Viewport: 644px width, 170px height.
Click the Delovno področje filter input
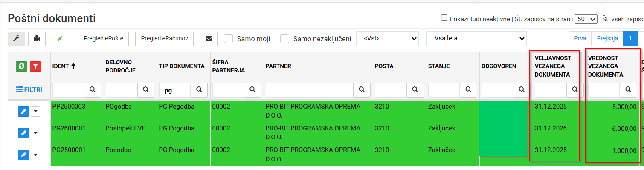click(122, 89)
